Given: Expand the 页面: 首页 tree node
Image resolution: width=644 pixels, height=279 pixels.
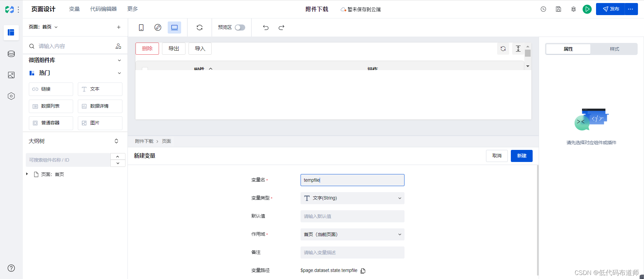Looking at the screenshot, I should click(x=27, y=174).
